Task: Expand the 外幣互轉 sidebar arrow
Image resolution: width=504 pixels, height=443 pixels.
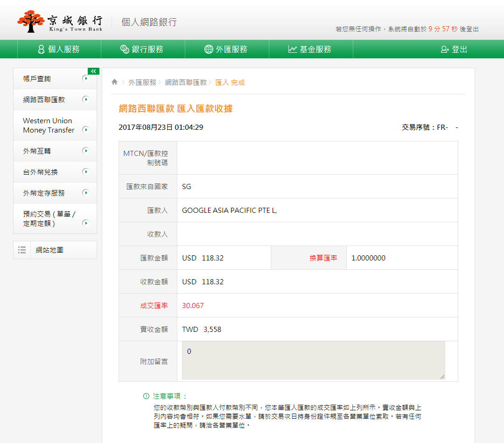Action: tap(85, 151)
